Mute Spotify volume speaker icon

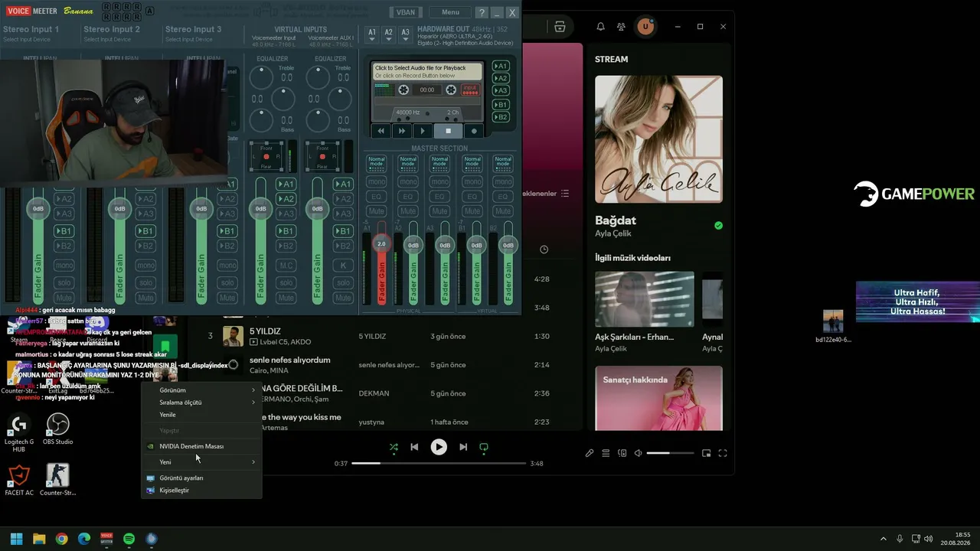(x=639, y=453)
